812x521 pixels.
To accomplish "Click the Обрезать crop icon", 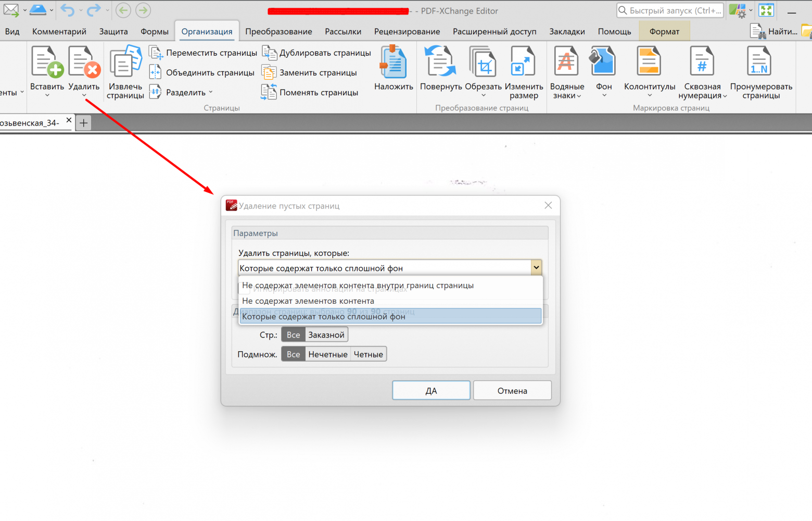I will point(483,61).
